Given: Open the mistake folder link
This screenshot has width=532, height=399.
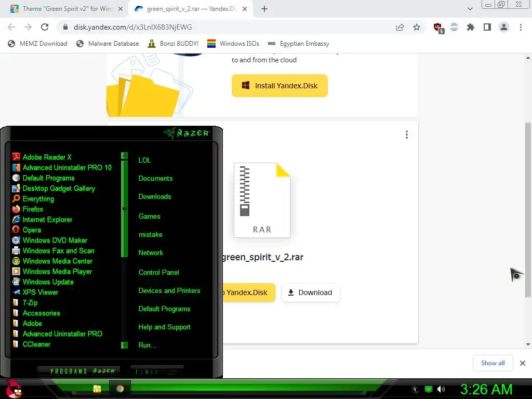Looking at the screenshot, I should pos(150,234).
